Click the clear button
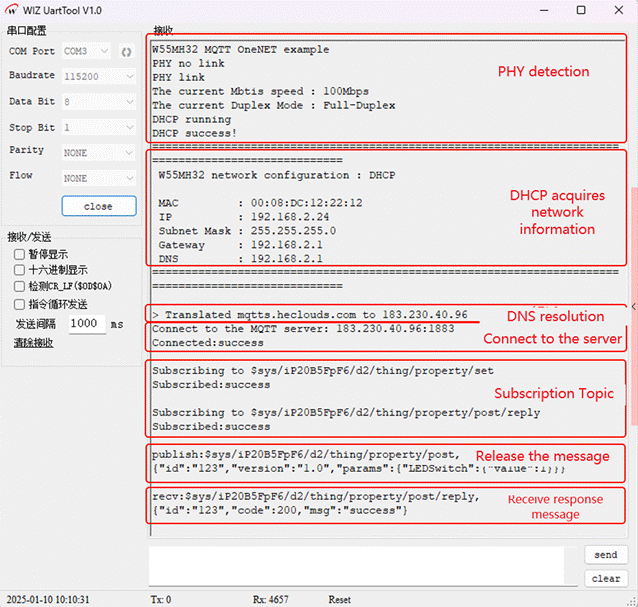The image size is (638, 607). coord(605,578)
